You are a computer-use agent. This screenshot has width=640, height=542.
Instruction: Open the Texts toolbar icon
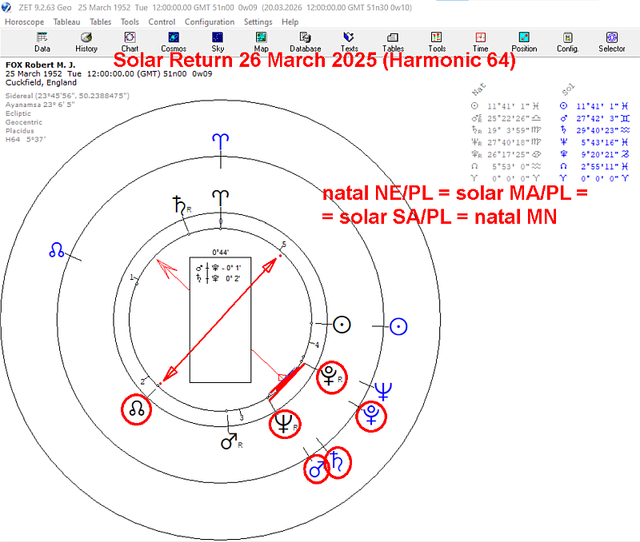coord(349,42)
